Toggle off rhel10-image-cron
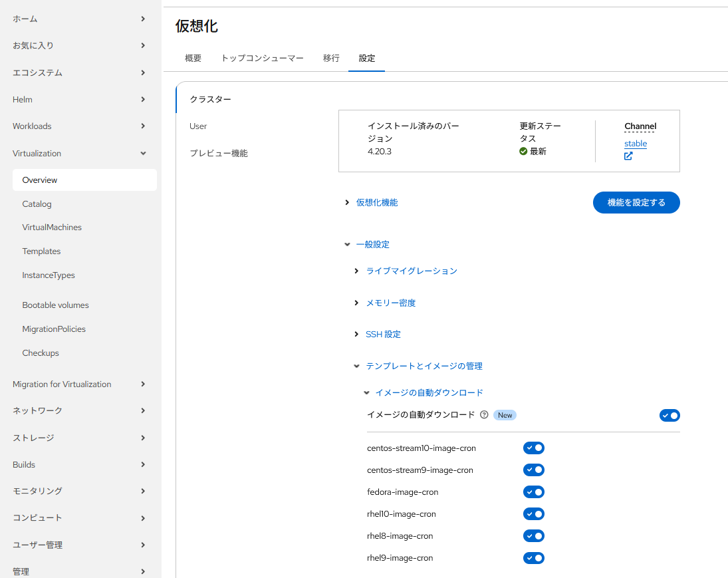The image size is (728, 578). 533,513
